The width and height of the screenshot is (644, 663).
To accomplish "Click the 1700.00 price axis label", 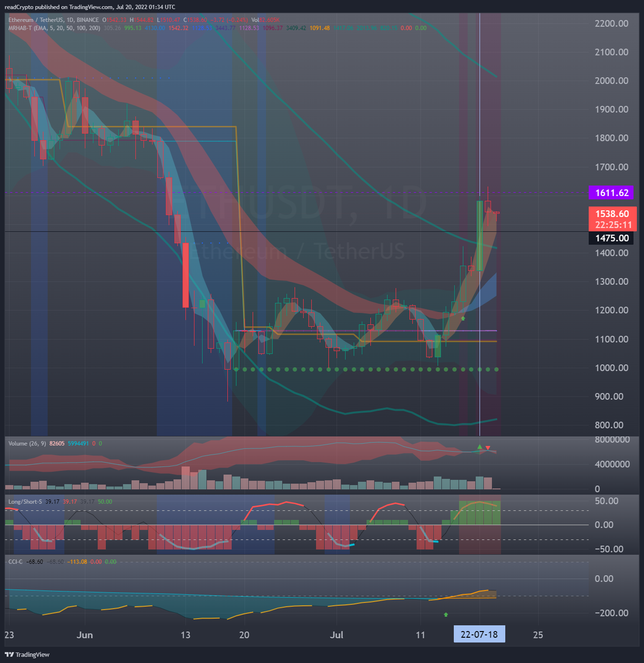I will coord(612,167).
